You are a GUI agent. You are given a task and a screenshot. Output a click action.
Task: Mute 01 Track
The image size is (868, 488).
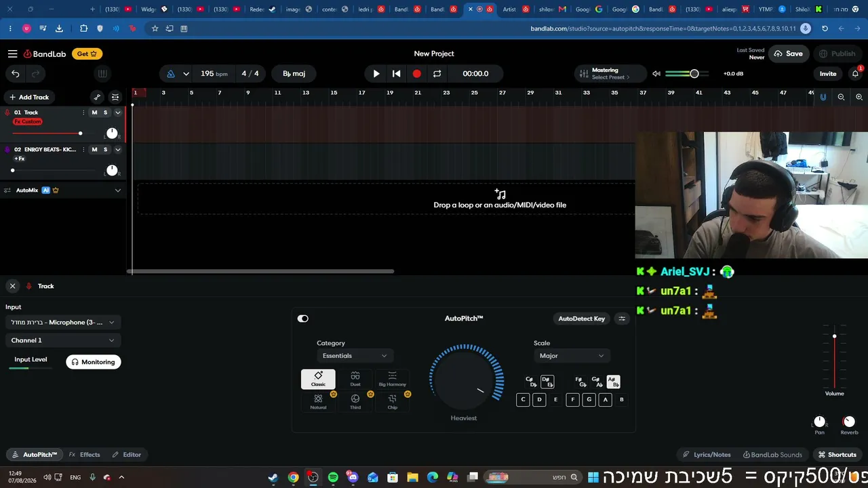tap(94, 113)
